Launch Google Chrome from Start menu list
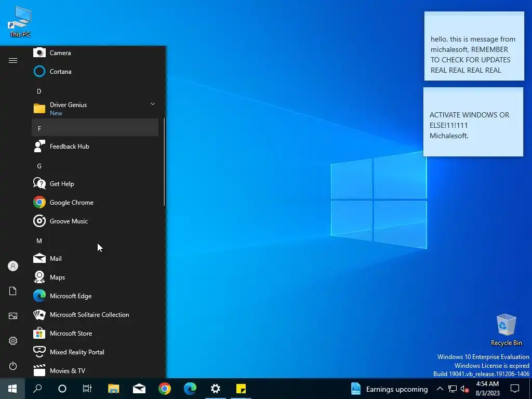The height and width of the screenshot is (399, 532). pyautogui.click(x=95, y=202)
